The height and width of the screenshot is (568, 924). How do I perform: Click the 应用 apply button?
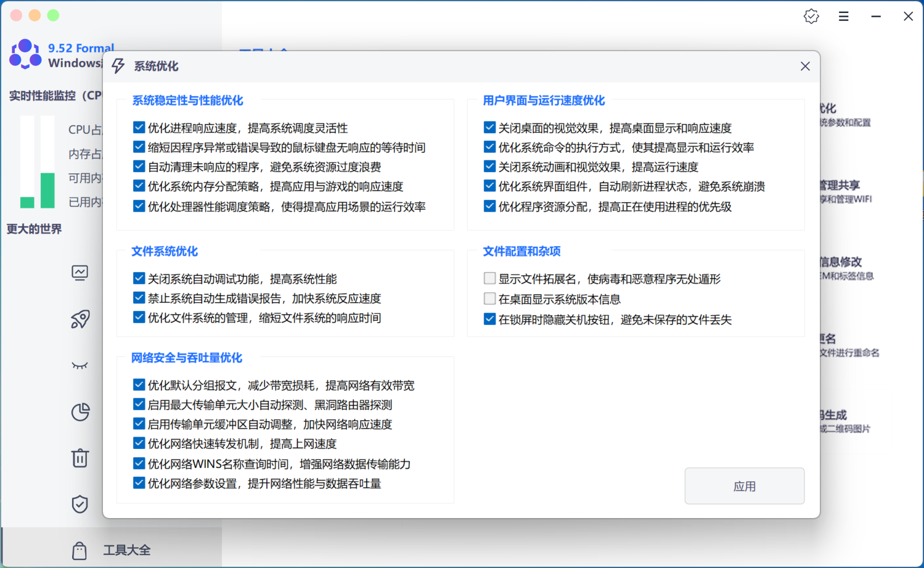coord(744,486)
